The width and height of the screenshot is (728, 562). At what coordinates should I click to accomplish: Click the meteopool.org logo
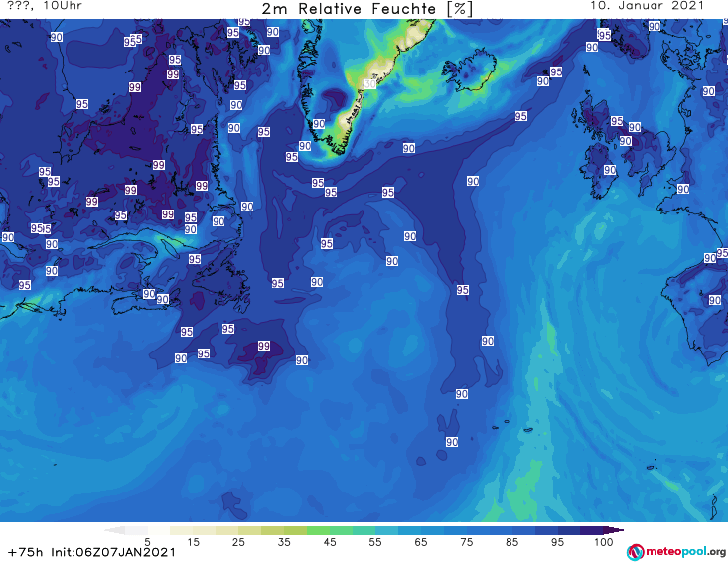pos(676,552)
